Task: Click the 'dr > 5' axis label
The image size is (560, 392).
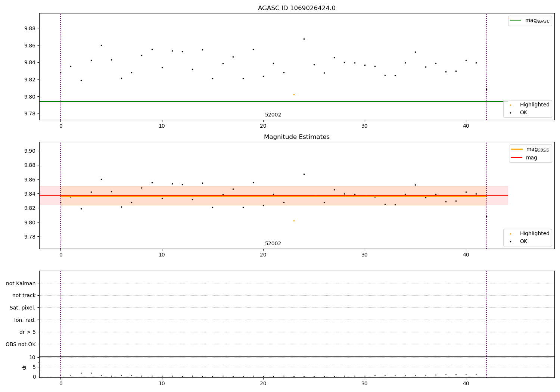Action: [x=28, y=332]
